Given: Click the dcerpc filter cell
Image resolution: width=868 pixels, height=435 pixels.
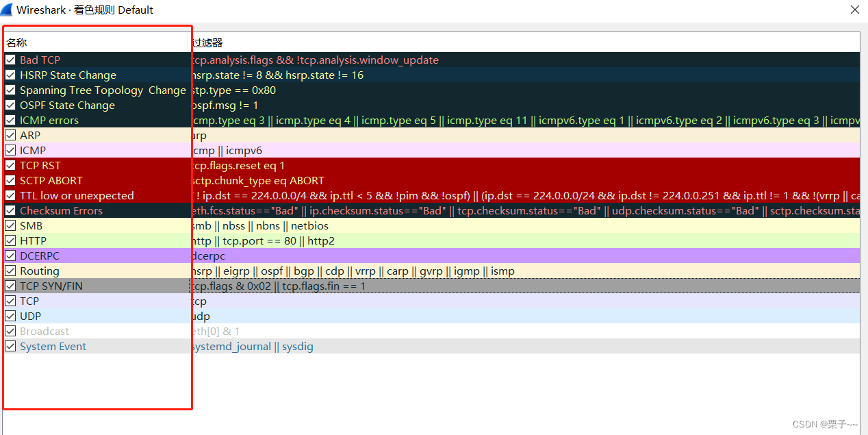Looking at the screenshot, I should click(x=208, y=256).
